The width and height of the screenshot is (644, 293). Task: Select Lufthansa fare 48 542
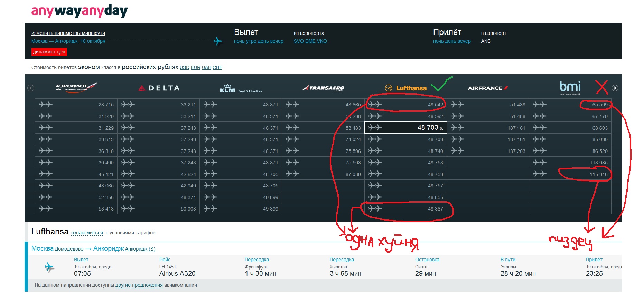[406, 104]
